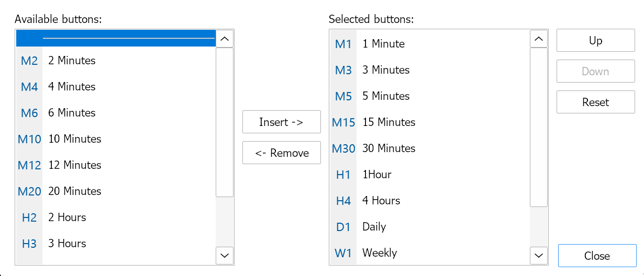Select the 30 Minutes entry
The height and width of the screenshot is (276, 644).
388,148
